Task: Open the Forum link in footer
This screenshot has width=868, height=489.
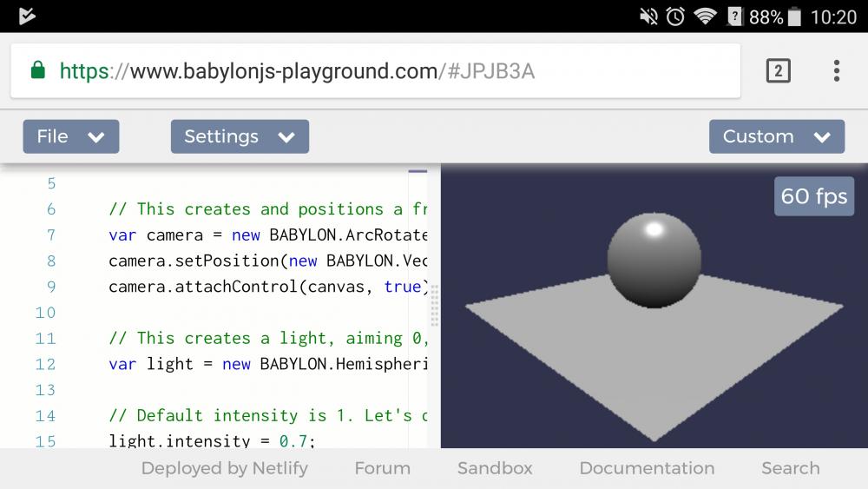Action: click(382, 468)
